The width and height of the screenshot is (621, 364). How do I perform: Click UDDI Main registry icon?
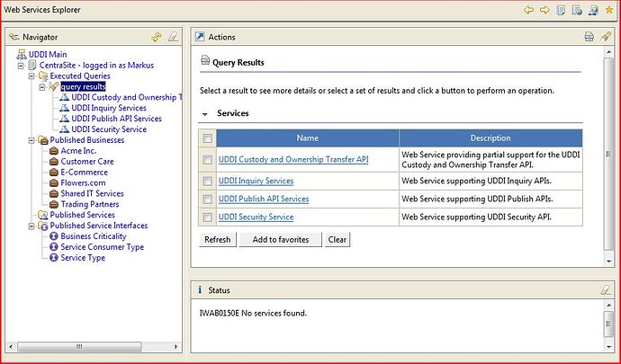point(22,54)
